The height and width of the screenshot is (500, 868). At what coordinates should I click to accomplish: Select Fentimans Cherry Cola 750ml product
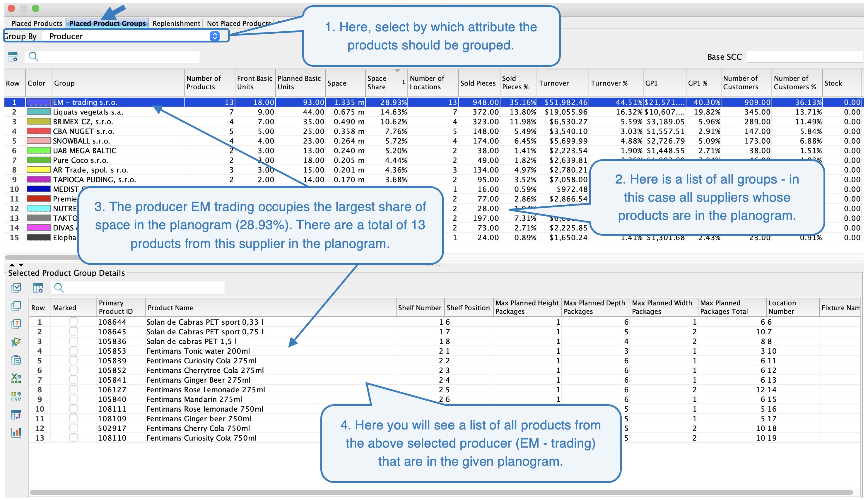tap(198, 428)
